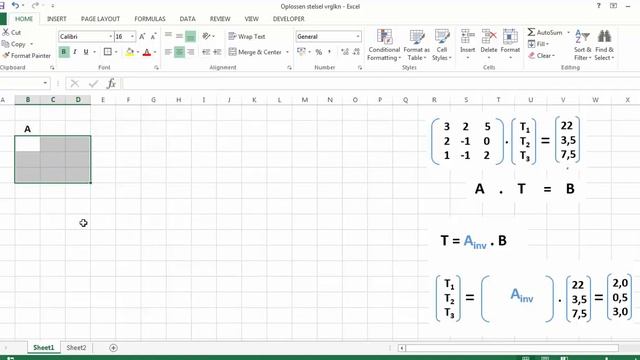Click Decrease Decimal icon
Screen dimensions: 640x360
[356, 52]
